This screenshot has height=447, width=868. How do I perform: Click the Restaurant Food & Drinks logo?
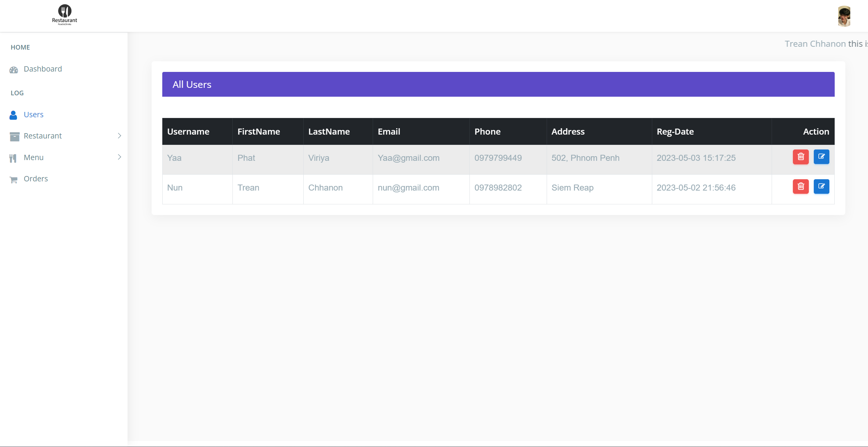click(x=64, y=15)
